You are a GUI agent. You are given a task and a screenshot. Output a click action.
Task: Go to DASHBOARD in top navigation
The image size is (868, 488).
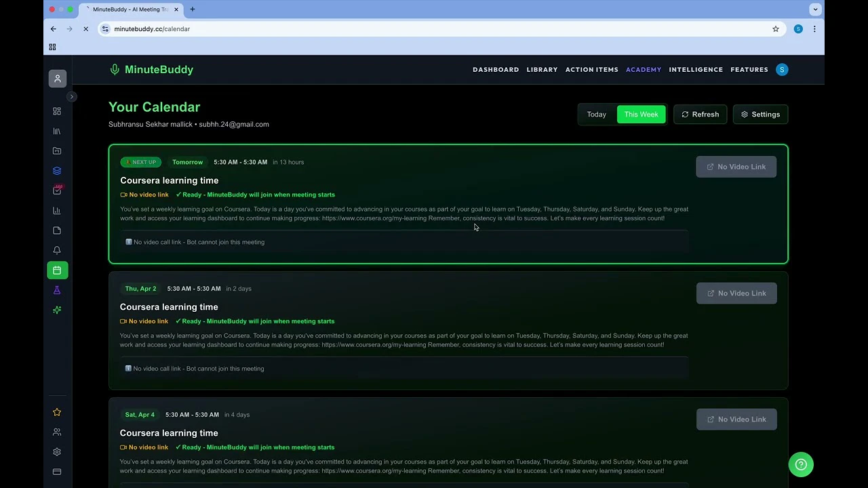[496, 69]
